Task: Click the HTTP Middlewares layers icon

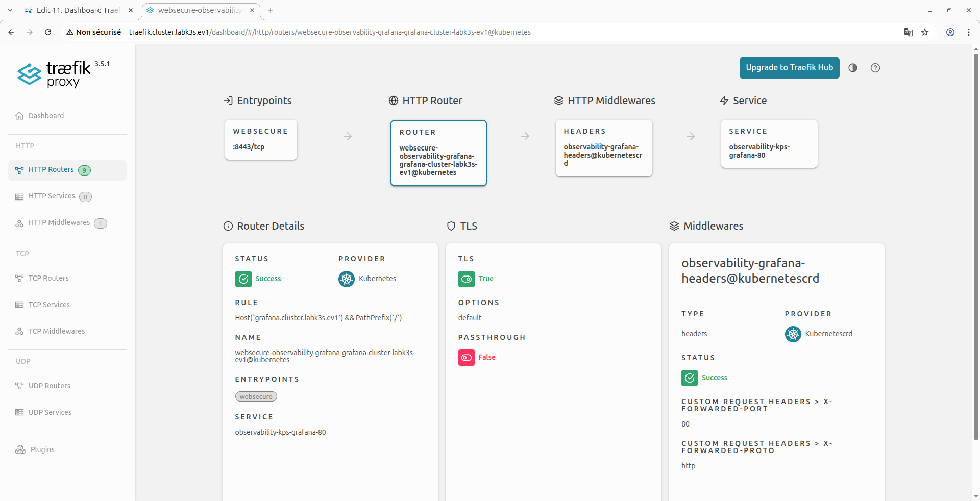Action: tap(559, 101)
